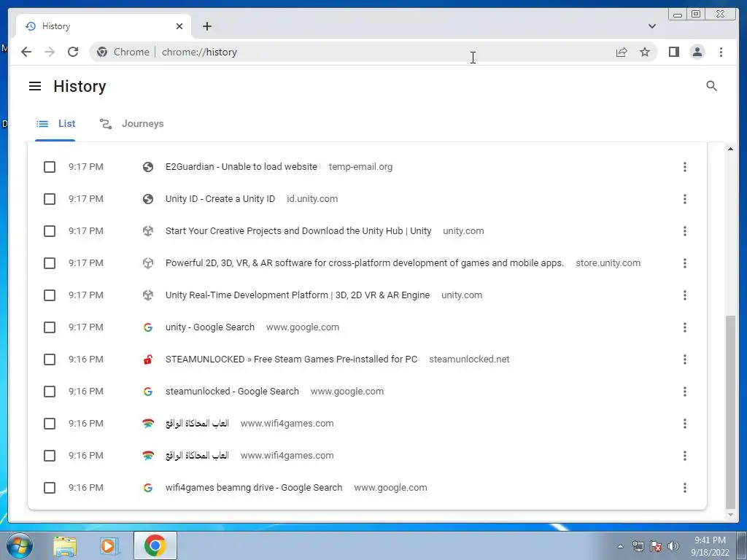Open a new tab with plus button
This screenshot has width=747, height=560.
pos(206,26)
